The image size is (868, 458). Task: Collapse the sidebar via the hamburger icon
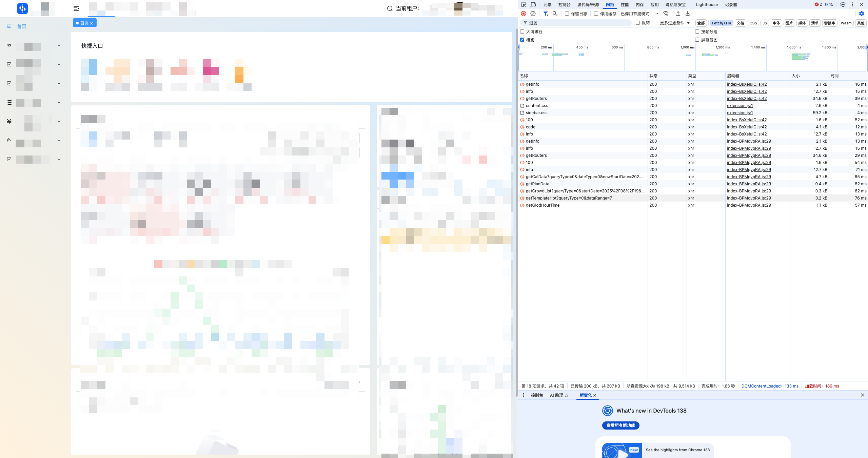[76, 8]
